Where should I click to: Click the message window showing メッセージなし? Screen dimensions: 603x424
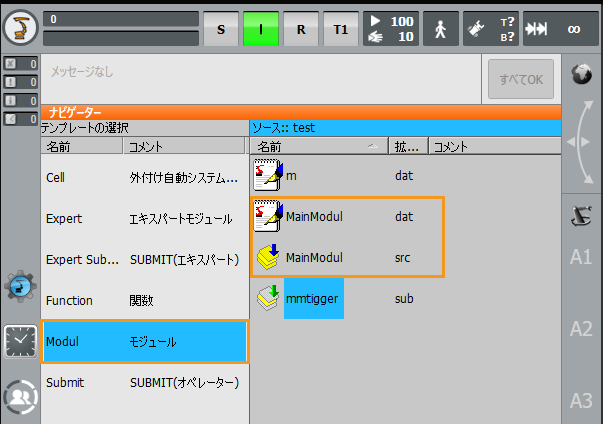tap(261, 79)
